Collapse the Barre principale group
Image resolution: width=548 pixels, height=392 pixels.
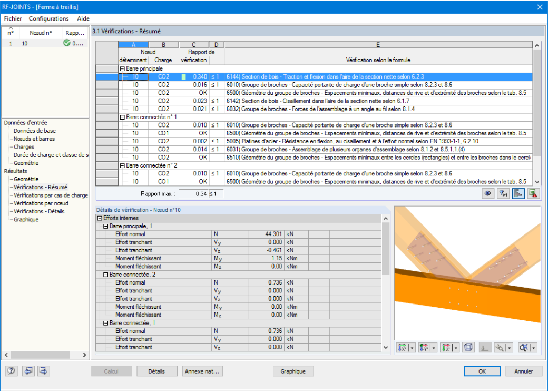(x=122, y=69)
